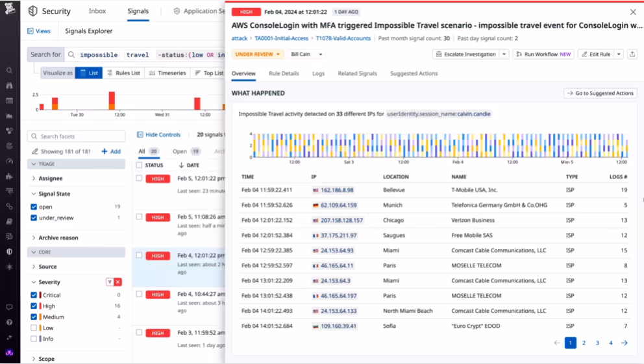The height and width of the screenshot is (364, 644).
Task: Open the search magnifier in the left sidebar
Action: (x=10, y=71)
